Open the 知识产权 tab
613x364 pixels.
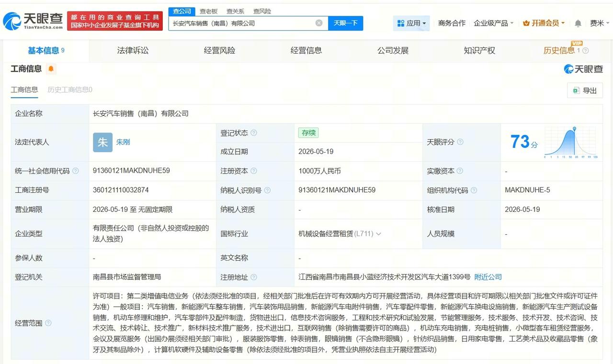pyautogui.click(x=479, y=51)
